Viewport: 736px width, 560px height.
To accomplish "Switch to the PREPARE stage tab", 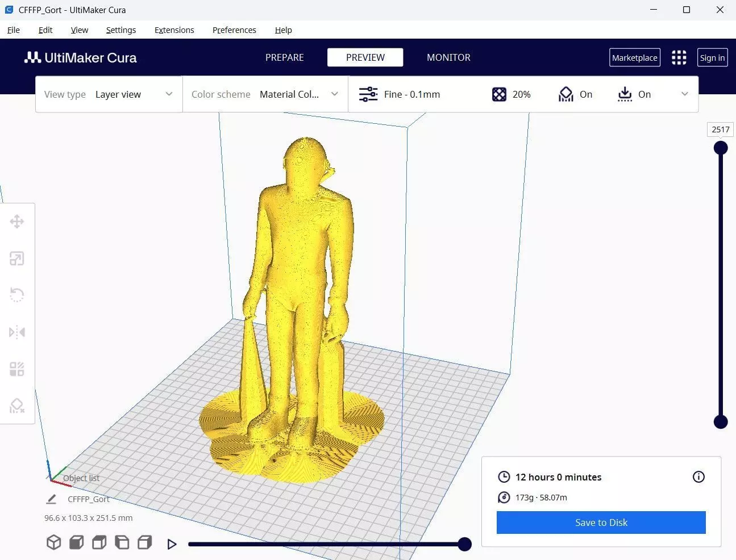I will (x=285, y=57).
